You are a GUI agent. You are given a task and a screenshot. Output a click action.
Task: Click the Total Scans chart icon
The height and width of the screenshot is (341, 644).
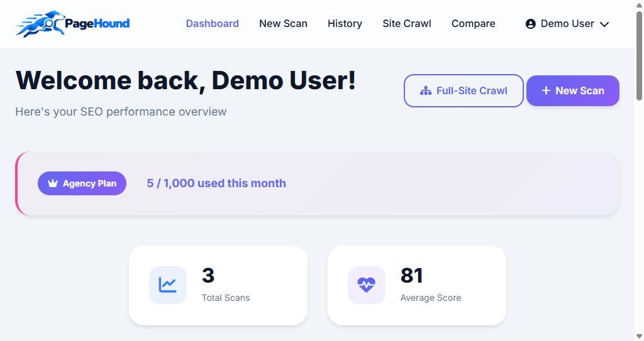click(167, 284)
